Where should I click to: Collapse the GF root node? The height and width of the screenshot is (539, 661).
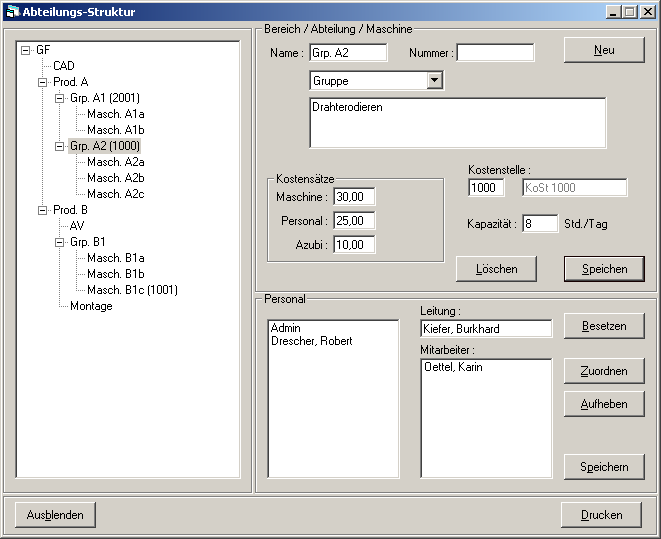pyautogui.click(x=26, y=50)
